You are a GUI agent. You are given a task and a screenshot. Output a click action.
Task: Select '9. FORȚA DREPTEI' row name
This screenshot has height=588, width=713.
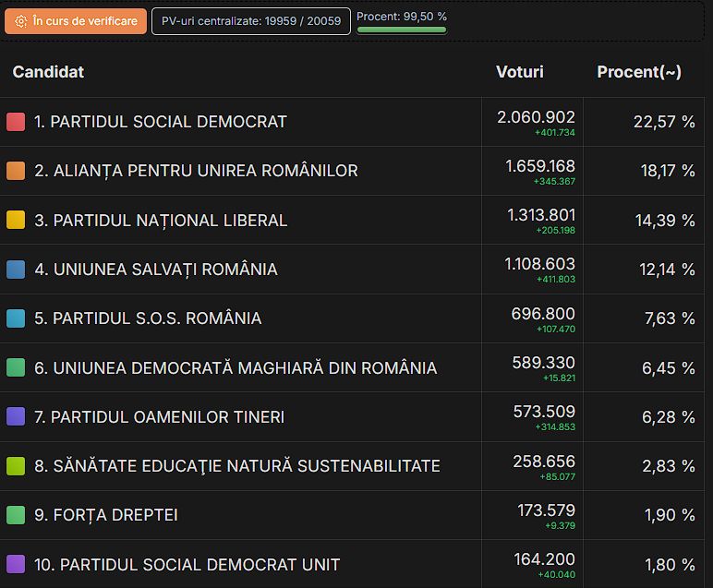click(106, 515)
